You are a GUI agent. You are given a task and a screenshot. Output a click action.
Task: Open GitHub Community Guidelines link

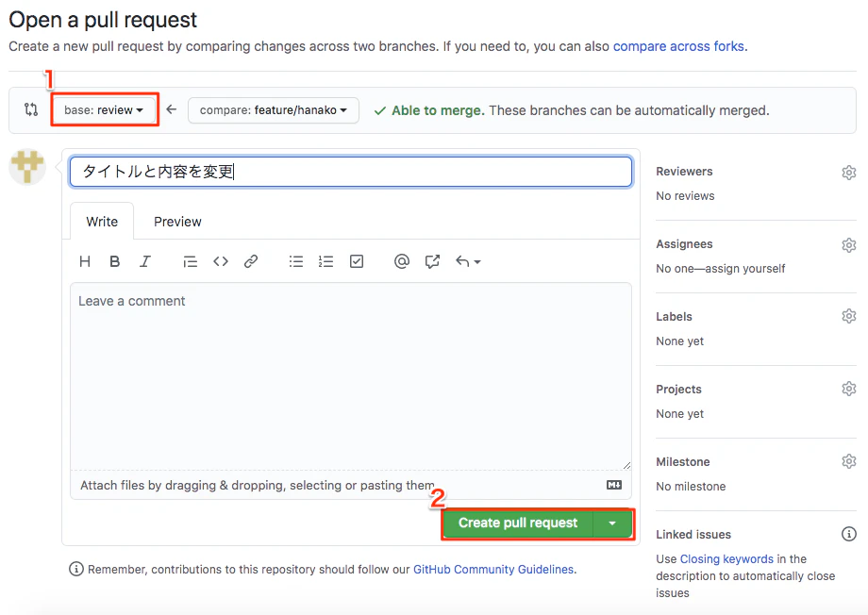[x=493, y=569]
